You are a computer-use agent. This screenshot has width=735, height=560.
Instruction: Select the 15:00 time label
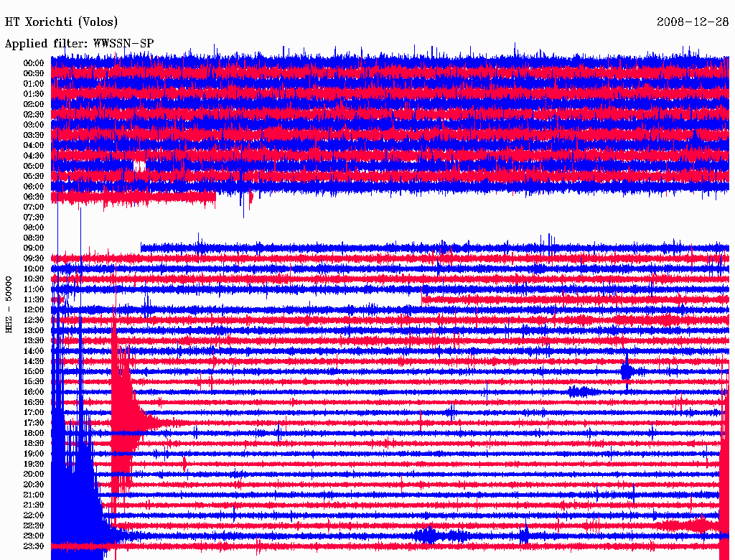pyautogui.click(x=33, y=371)
